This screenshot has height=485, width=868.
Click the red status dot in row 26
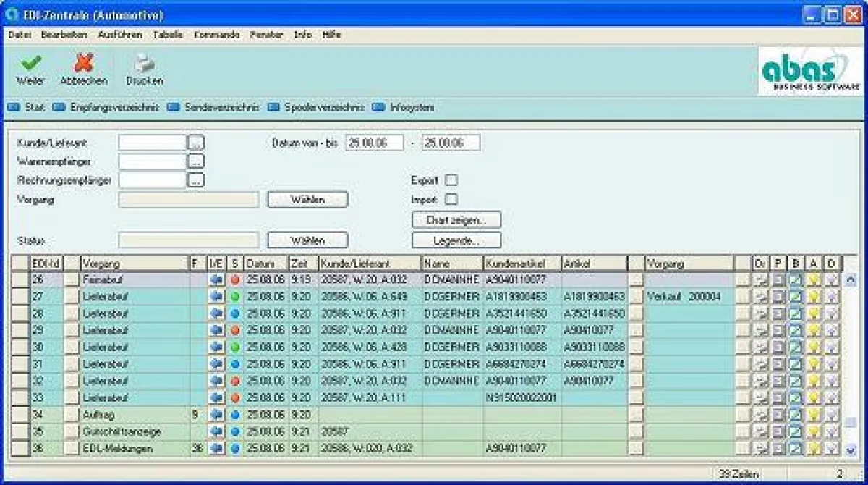point(235,279)
